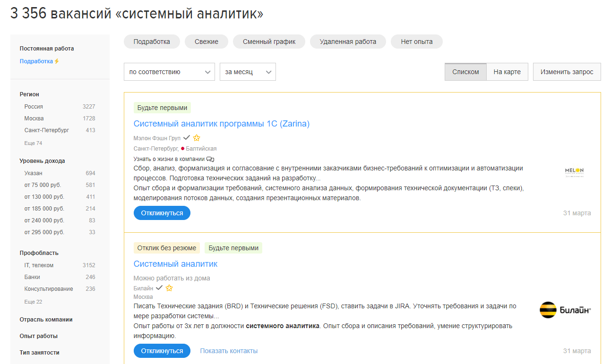Enable the Сменный график filter

(269, 42)
